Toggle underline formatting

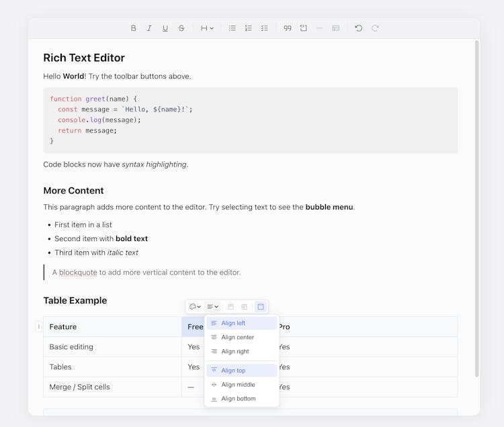tap(165, 28)
